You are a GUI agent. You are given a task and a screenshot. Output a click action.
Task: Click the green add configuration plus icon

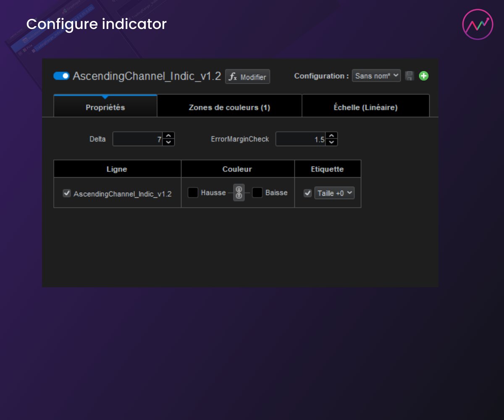(424, 76)
